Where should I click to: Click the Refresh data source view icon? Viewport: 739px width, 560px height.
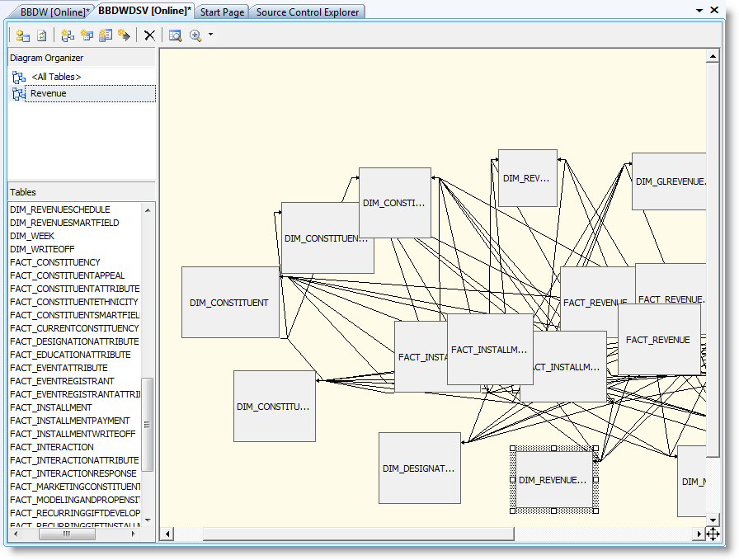click(41, 35)
